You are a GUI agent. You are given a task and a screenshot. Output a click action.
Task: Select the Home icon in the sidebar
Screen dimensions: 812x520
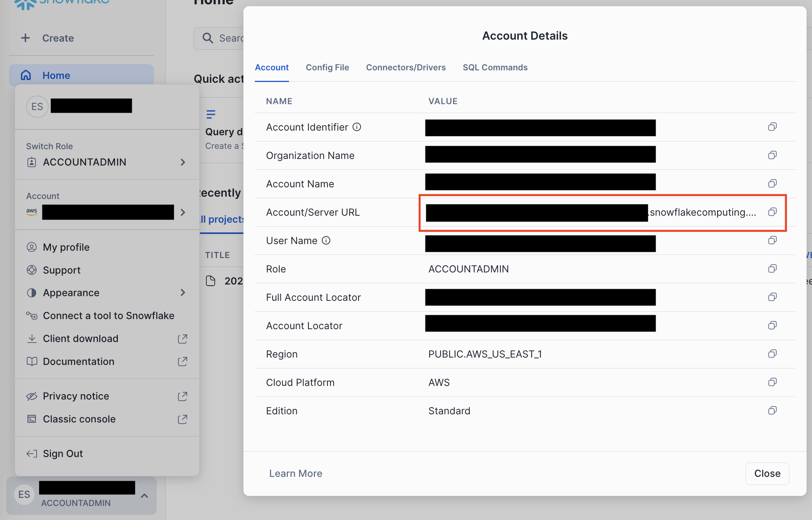click(26, 75)
